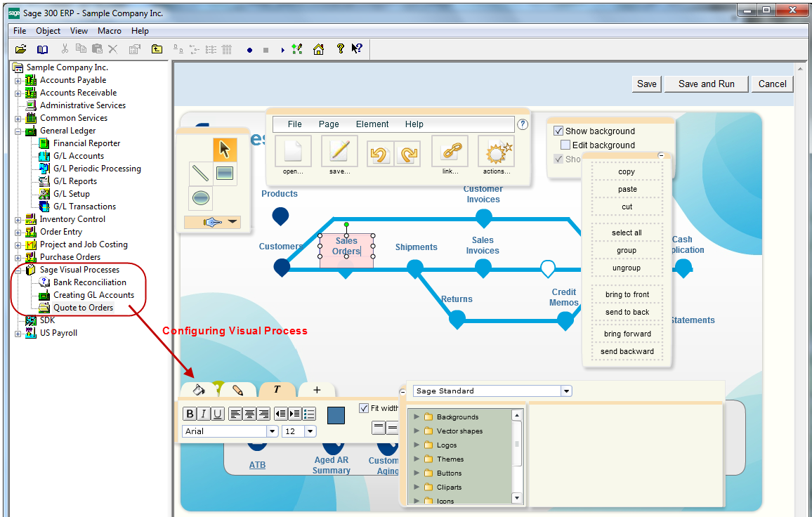Click the undo arrow icon
Viewport: 812px width, 517px height.
click(379, 154)
